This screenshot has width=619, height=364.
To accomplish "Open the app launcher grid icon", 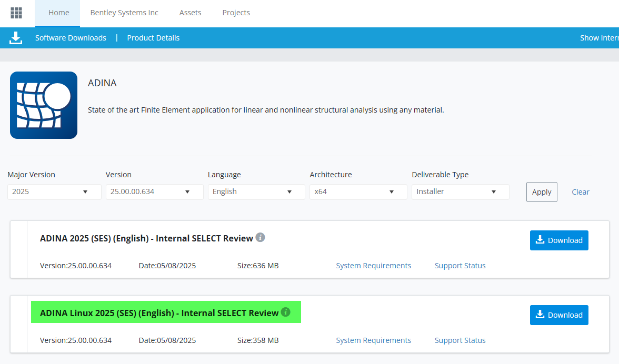I will tap(16, 13).
